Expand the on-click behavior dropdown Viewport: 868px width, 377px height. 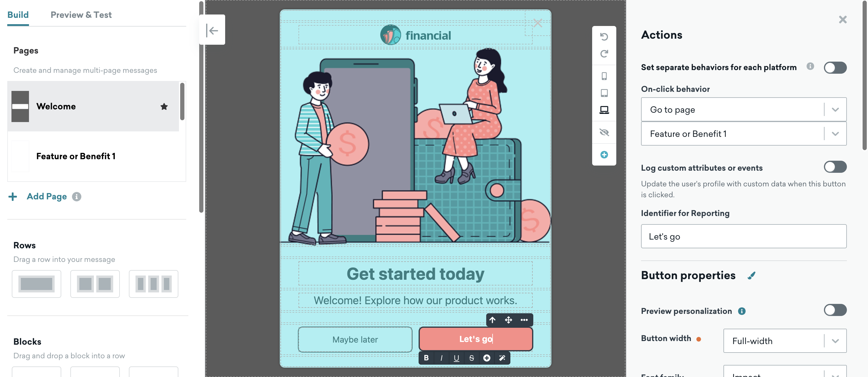click(835, 109)
